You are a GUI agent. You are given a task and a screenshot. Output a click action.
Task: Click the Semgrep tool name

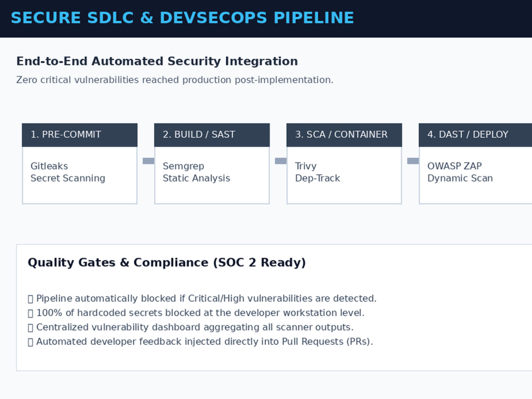pos(183,166)
